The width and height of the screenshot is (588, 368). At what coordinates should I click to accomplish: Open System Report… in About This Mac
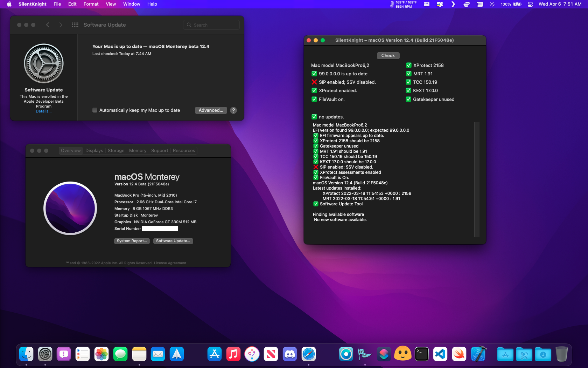pyautogui.click(x=132, y=241)
